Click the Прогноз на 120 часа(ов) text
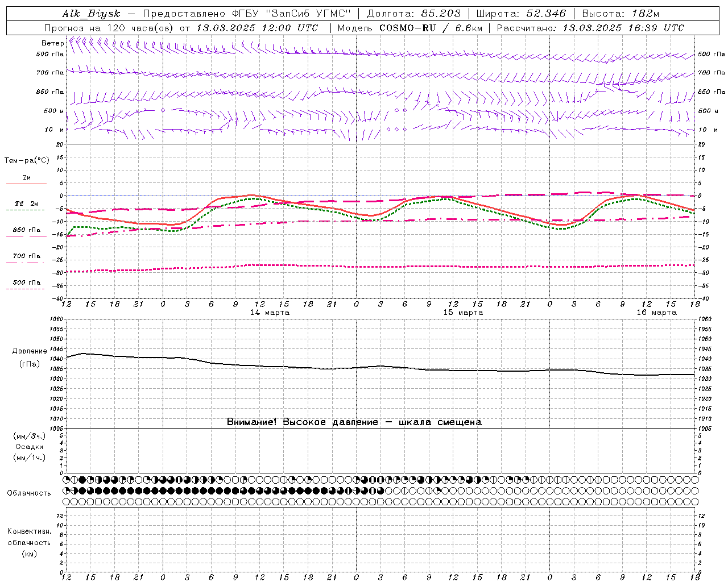 tap(110, 28)
